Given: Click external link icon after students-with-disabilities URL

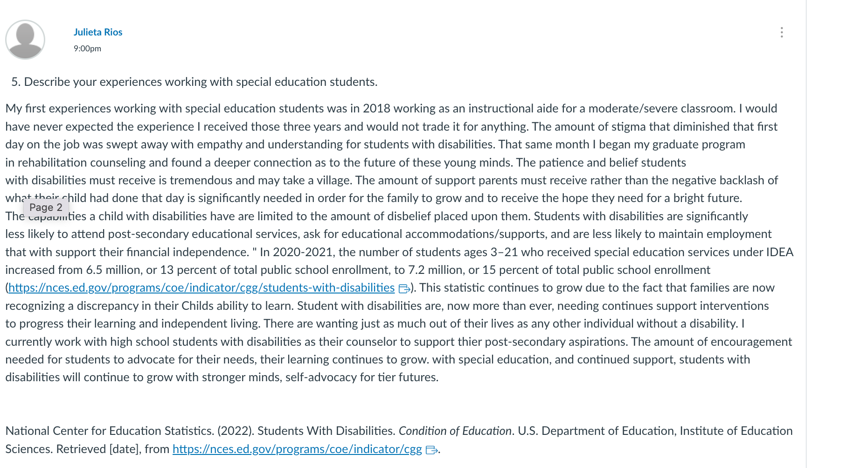Looking at the screenshot, I should 404,289.
